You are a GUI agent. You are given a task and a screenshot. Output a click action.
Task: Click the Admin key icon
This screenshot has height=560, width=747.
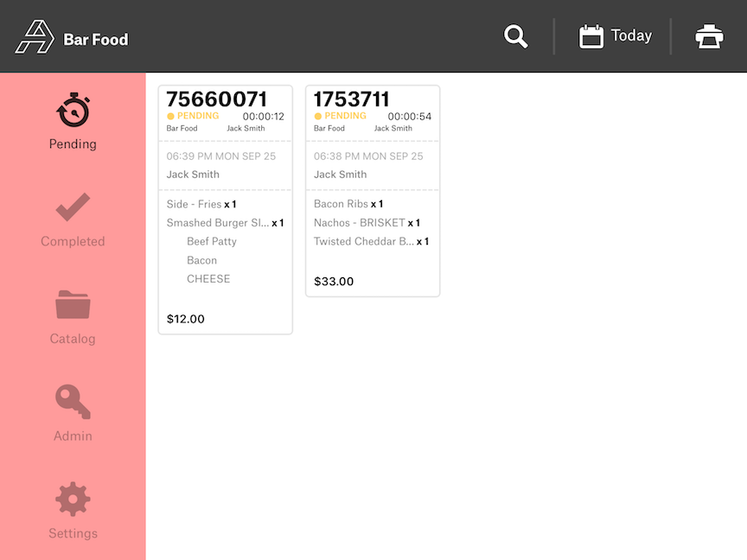(73, 402)
